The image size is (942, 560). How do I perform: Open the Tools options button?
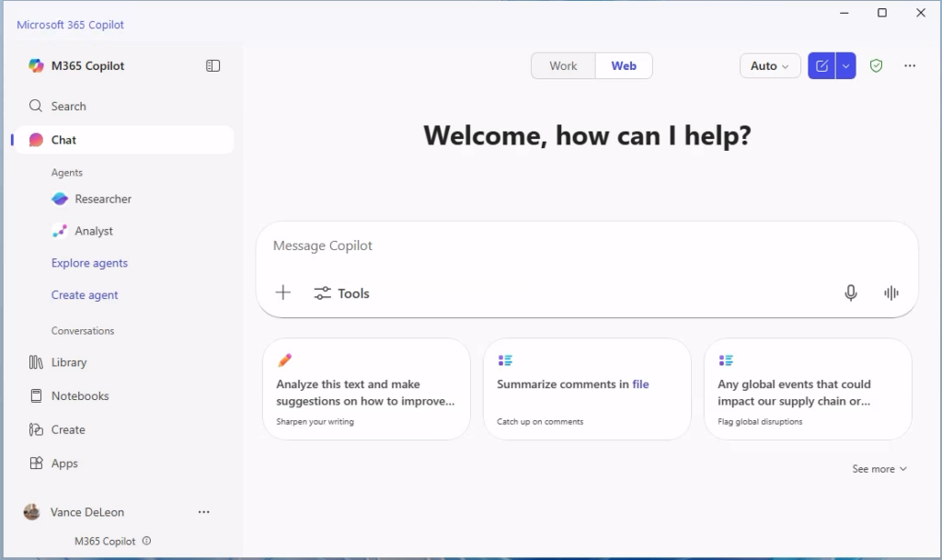(341, 293)
